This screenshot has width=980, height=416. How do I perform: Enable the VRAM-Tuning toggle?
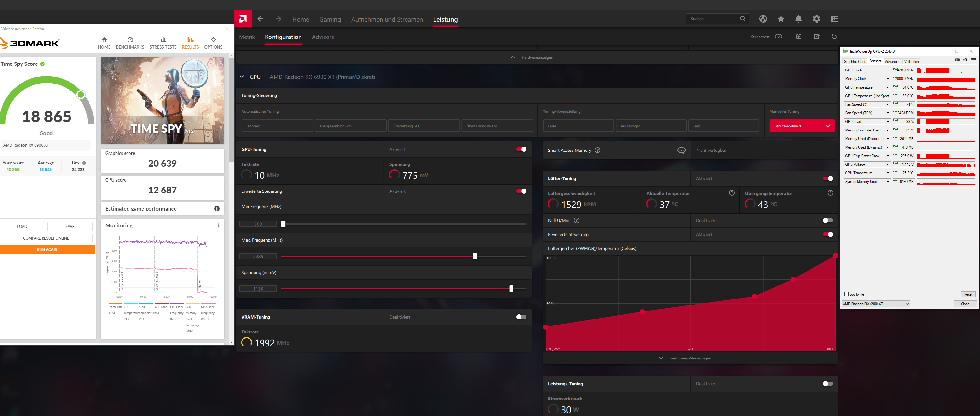point(521,317)
